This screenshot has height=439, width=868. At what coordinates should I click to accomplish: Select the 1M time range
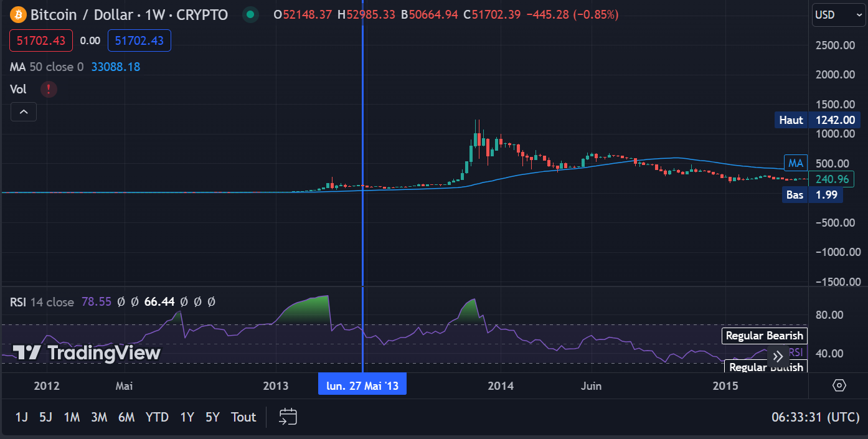pos(72,417)
